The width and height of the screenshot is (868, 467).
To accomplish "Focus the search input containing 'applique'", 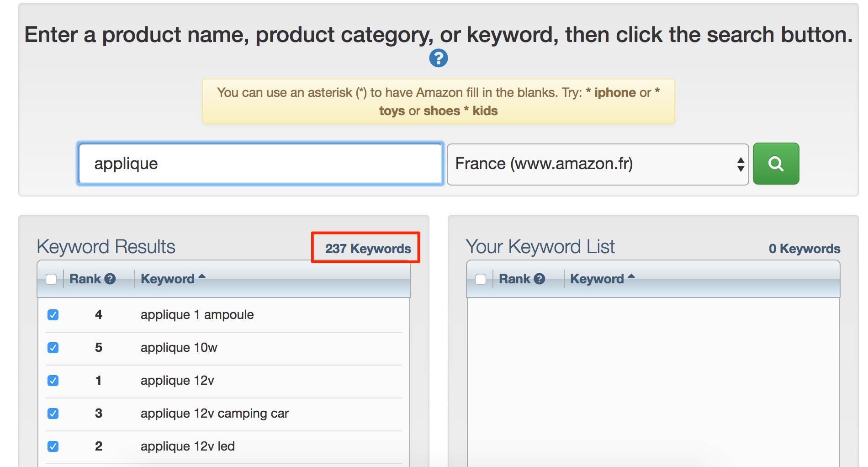I will click(x=260, y=164).
